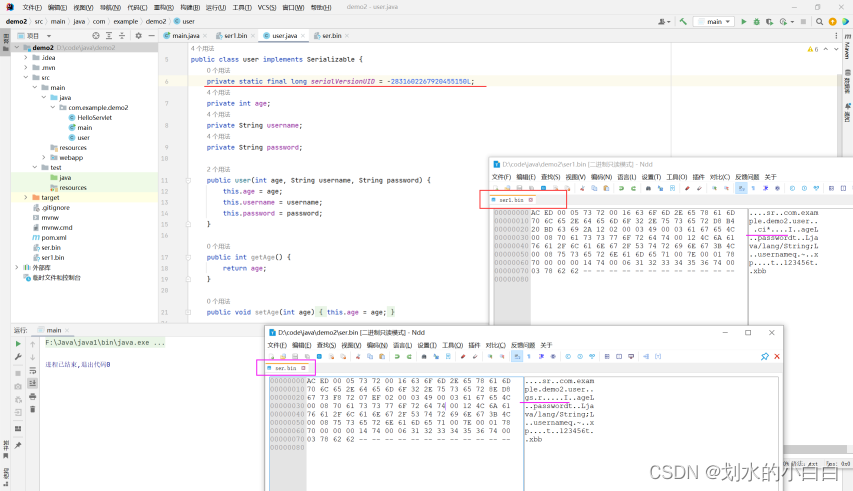Clear Run console with trash icon
Screen dimensions: 853x491
[x=33, y=409]
